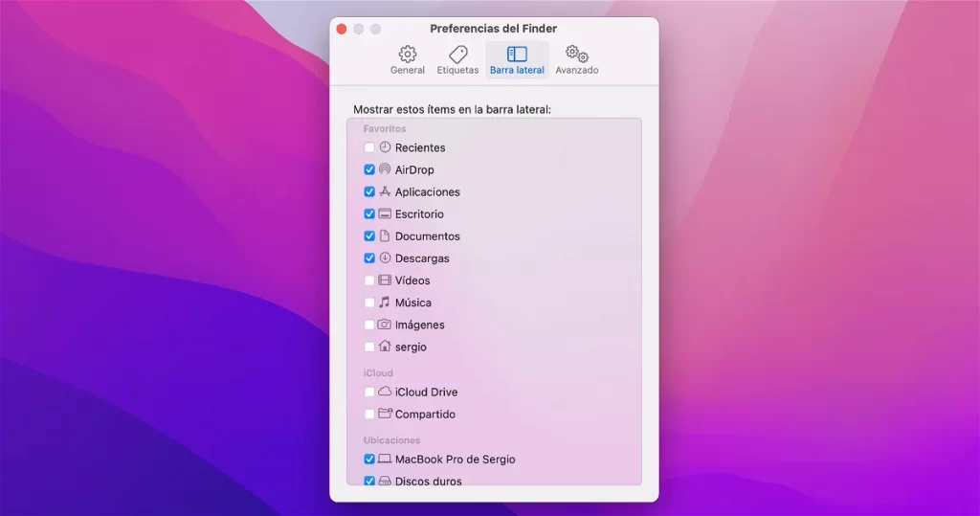This screenshot has width=980, height=516.
Task: Select the Barra lateral tab label
Action: tap(517, 70)
